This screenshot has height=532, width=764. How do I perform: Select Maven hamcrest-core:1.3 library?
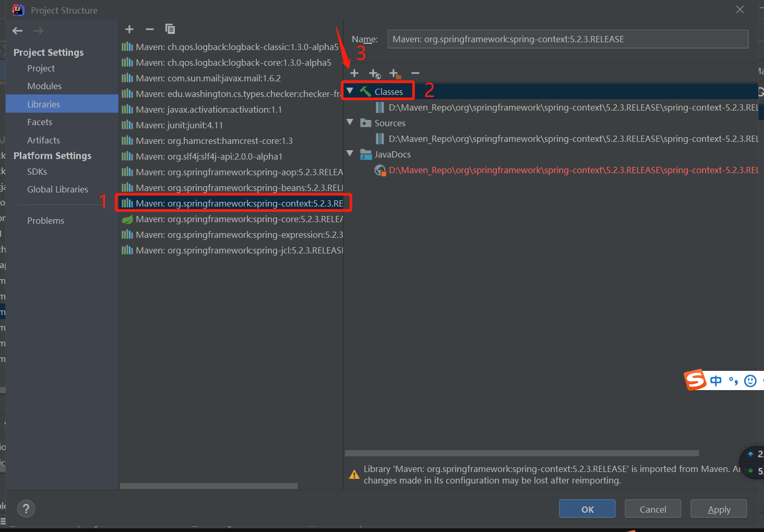point(231,141)
